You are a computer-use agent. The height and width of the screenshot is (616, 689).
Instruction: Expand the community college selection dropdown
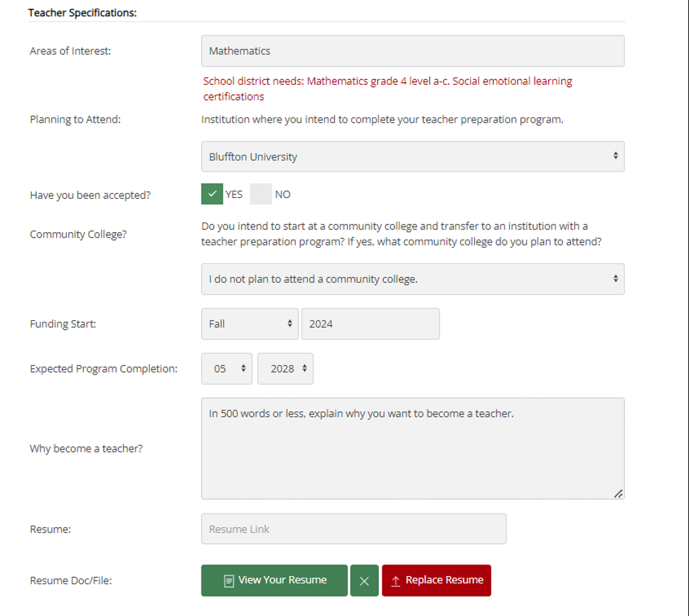click(x=412, y=279)
